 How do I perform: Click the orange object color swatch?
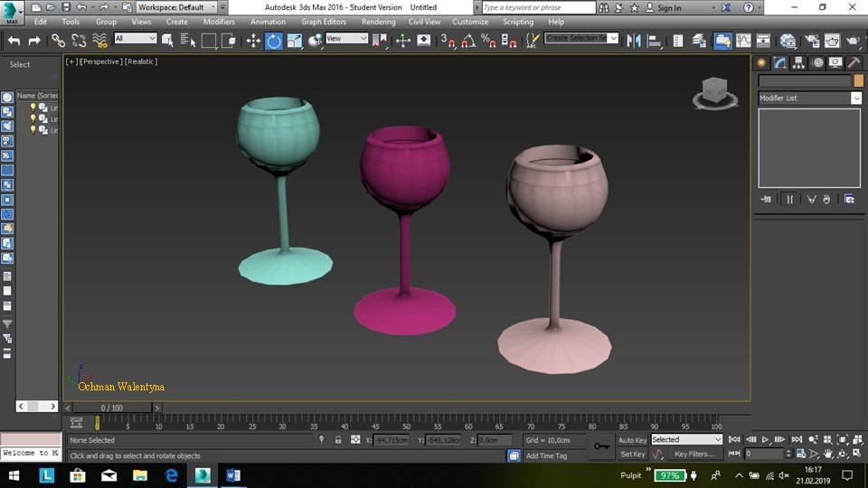click(x=858, y=80)
